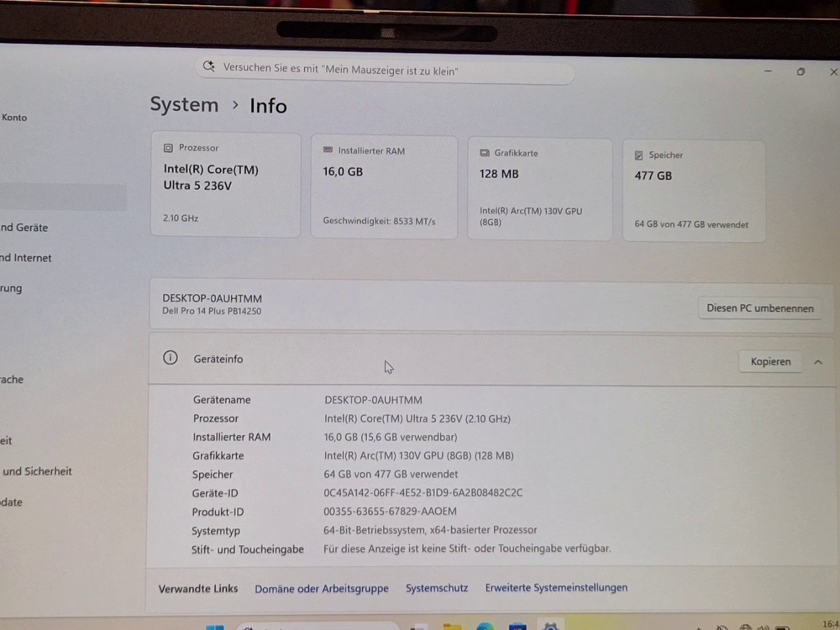Screen dimensions: 840x630
Task: Minimize the Settings window
Action: pos(768,71)
